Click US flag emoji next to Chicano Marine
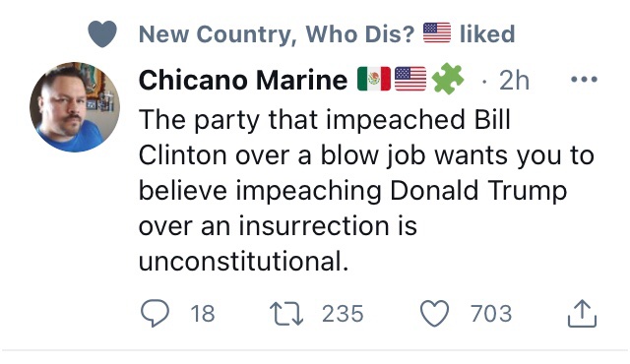This screenshot has height=364, width=630. click(x=410, y=79)
